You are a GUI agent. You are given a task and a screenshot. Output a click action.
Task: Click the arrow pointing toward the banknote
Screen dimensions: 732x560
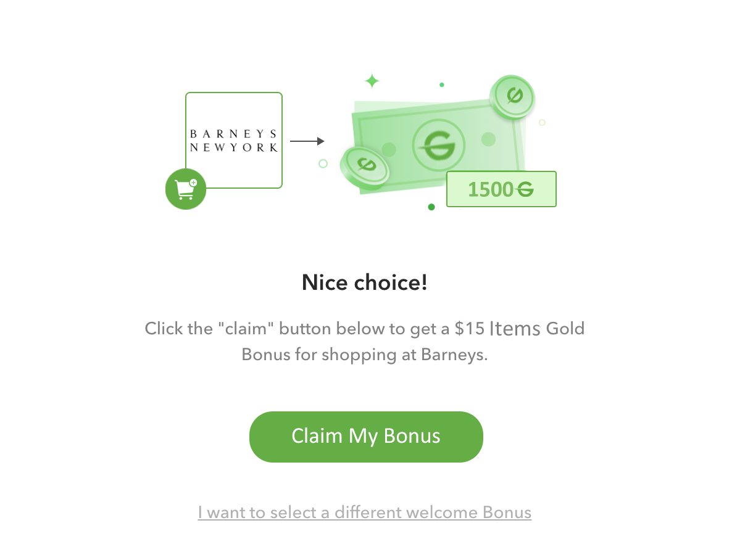[307, 141]
